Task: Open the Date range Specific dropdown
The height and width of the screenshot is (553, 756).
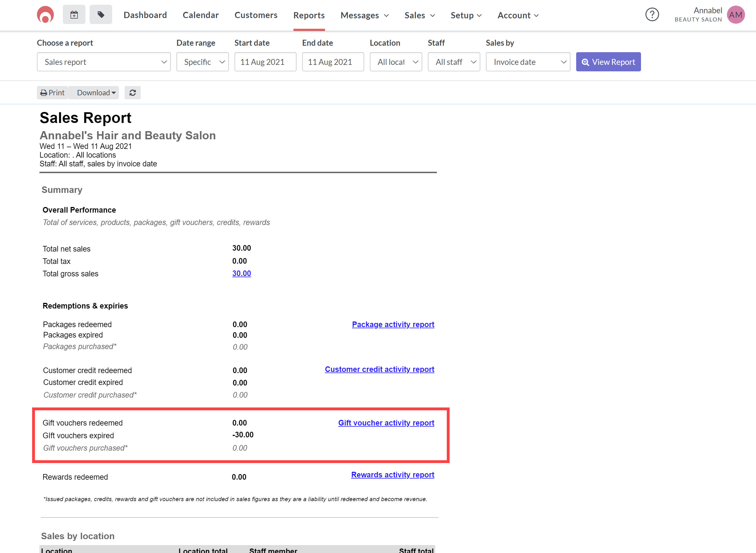Action: click(202, 62)
